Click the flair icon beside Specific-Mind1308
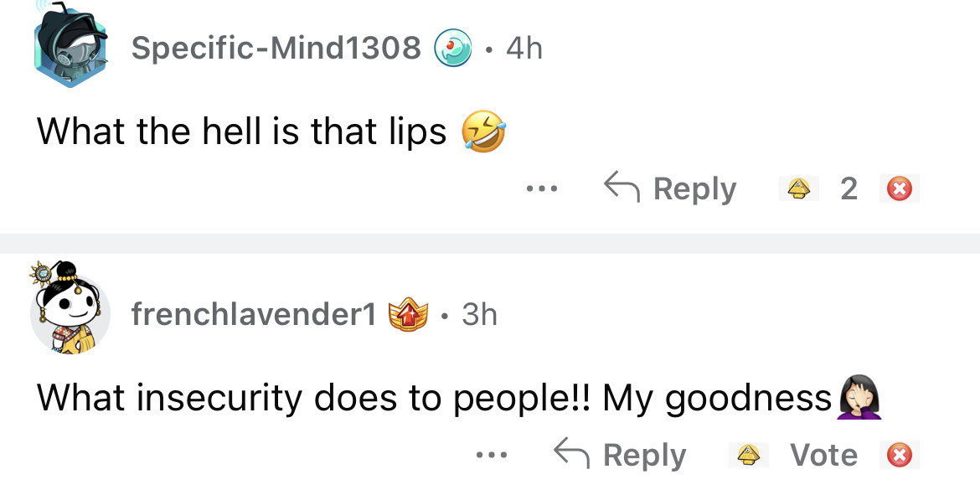980x495 pixels. coord(452,49)
